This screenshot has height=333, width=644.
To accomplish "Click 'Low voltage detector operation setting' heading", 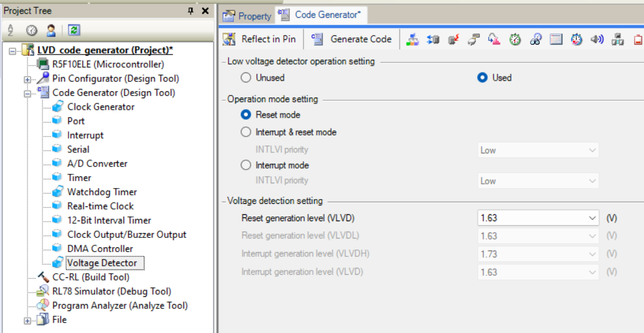I will click(x=301, y=61).
